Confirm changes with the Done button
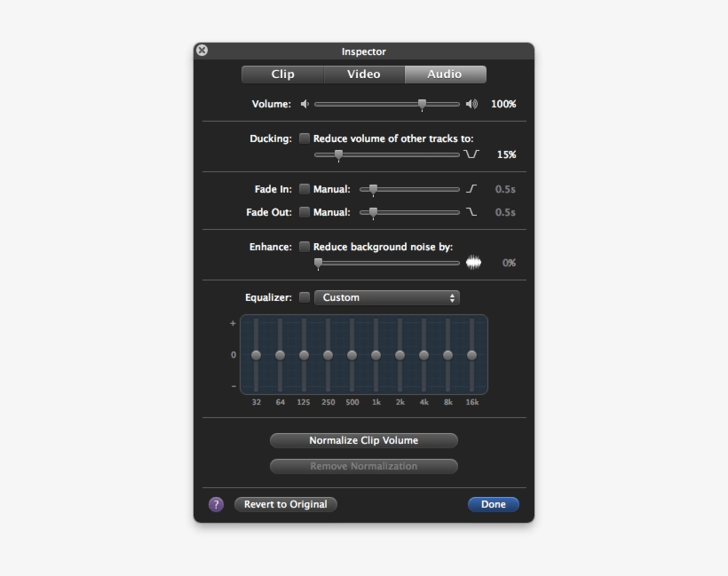The height and width of the screenshot is (576, 728). click(x=494, y=504)
